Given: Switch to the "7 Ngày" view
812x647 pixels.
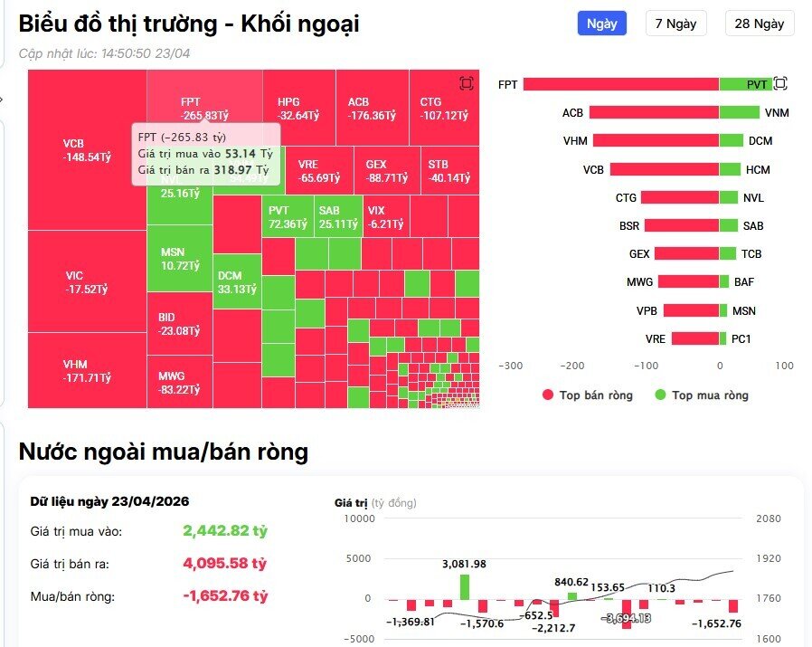Looking at the screenshot, I should tap(675, 24).
